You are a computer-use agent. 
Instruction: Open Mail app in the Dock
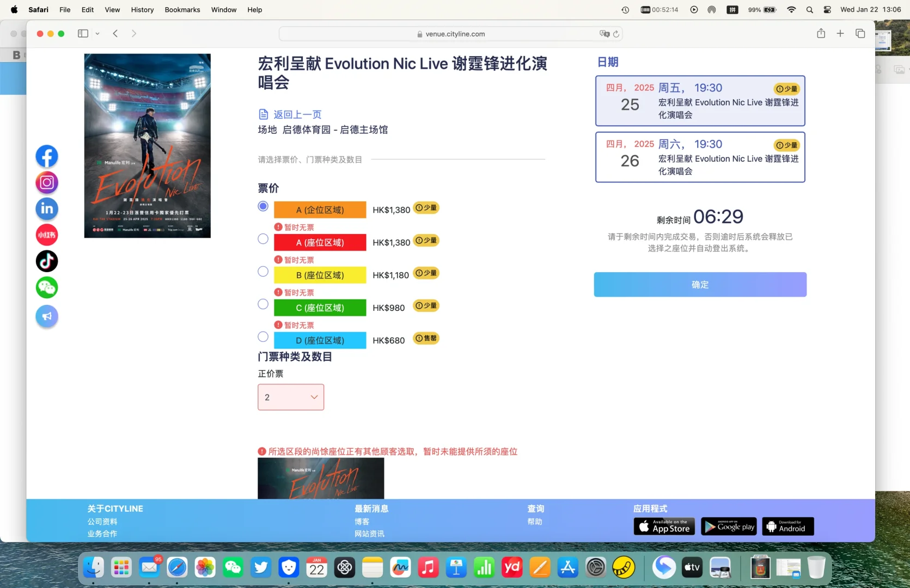(x=149, y=567)
